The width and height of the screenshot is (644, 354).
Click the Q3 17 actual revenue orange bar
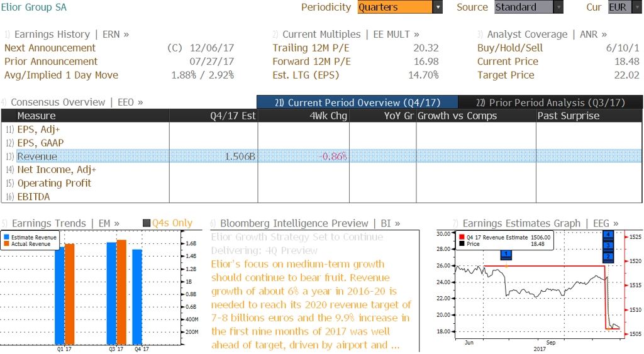coord(121,292)
